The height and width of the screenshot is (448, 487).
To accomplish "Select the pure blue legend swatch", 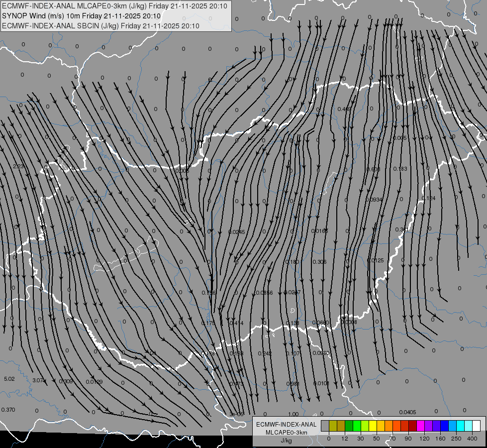I will tap(444, 426).
